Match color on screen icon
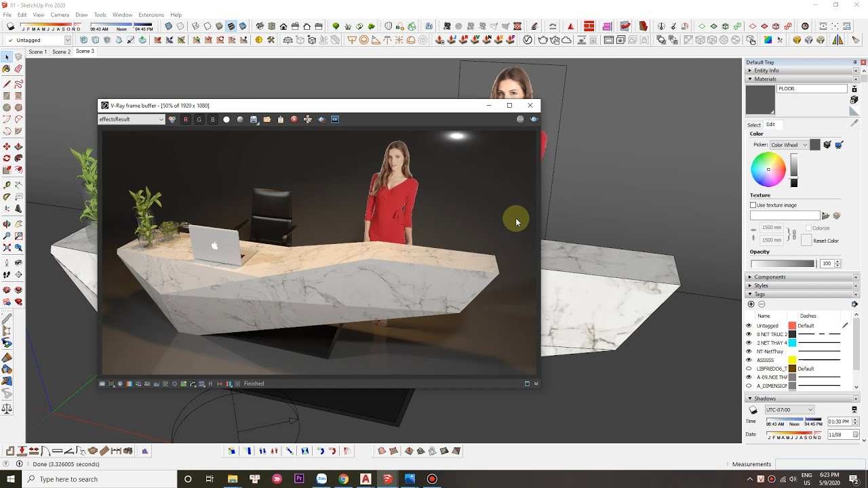Screen dimensions: 868x488 [839, 144]
